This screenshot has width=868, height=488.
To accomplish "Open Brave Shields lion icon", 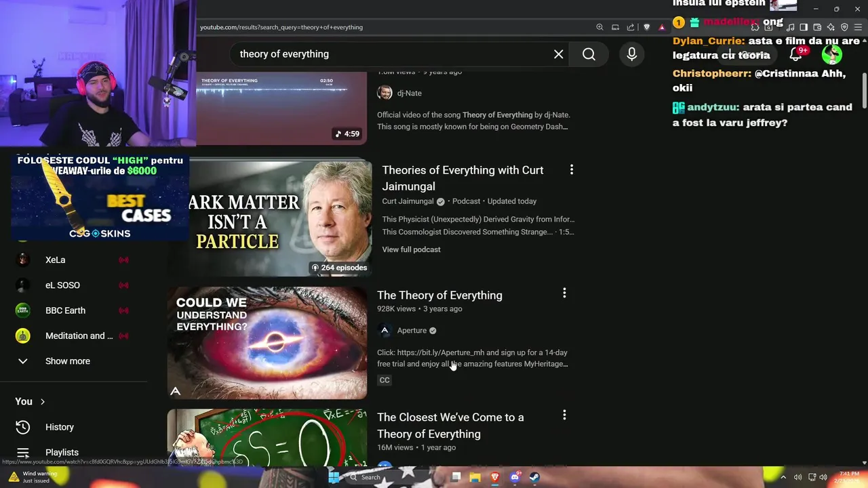I will [647, 27].
